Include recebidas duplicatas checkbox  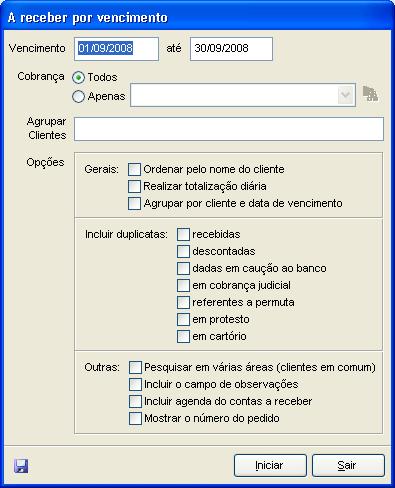pyautogui.click(x=183, y=234)
